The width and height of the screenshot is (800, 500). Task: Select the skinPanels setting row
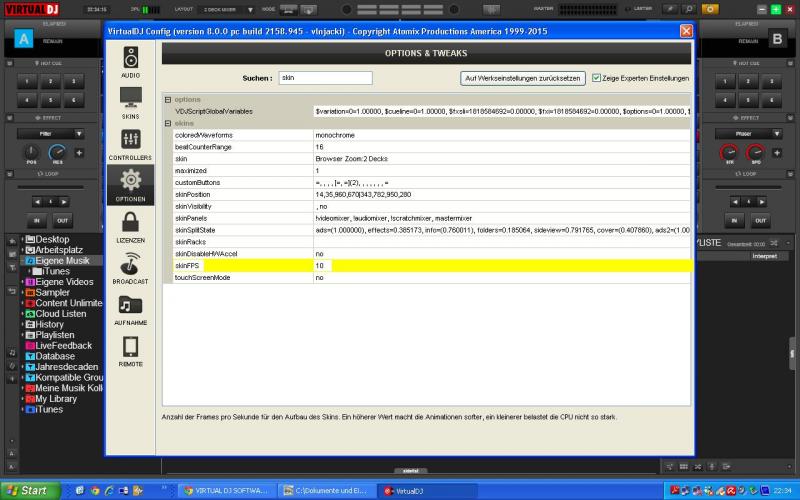[432, 218]
